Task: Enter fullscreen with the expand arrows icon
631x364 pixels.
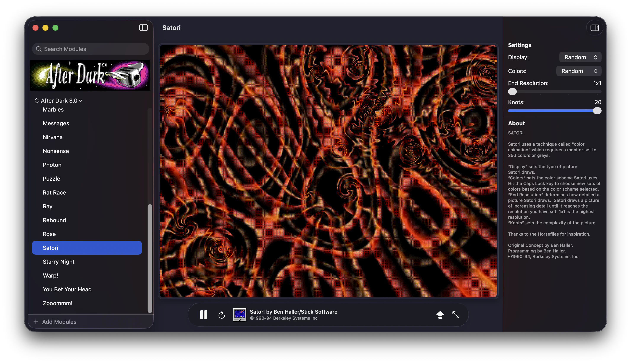Action: [456, 315]
